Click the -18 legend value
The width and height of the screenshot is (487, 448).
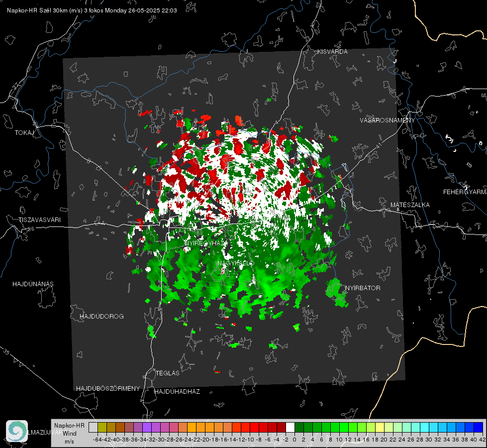(214, 440)
